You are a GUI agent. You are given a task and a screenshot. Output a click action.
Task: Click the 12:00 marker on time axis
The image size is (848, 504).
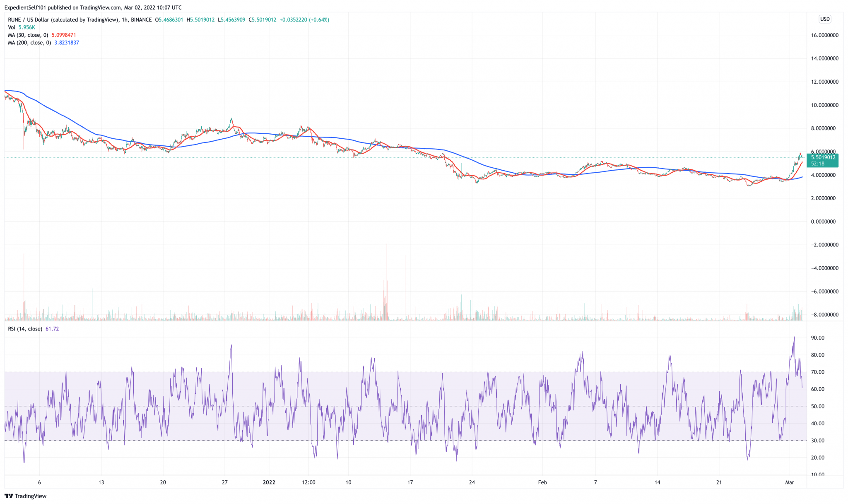point(308,482)
